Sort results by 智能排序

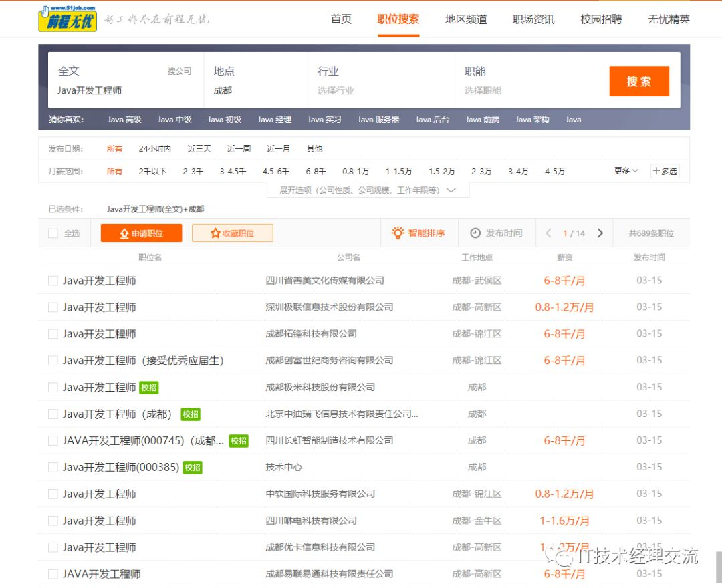click(418, 233)
